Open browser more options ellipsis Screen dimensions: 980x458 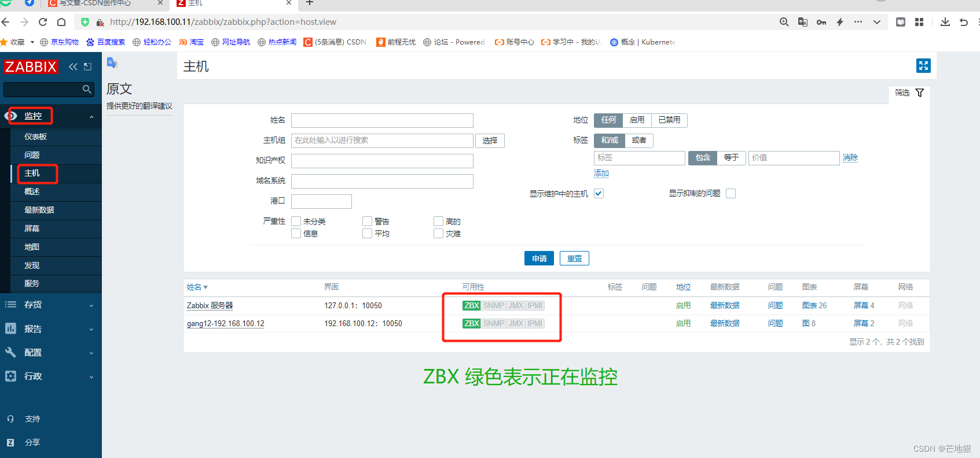[858, 22]
